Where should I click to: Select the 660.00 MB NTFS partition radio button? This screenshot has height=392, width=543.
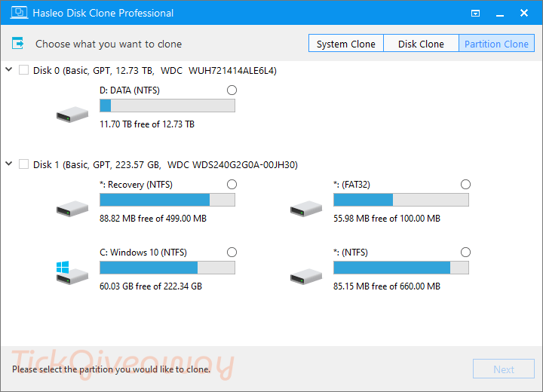pos(466,252)
